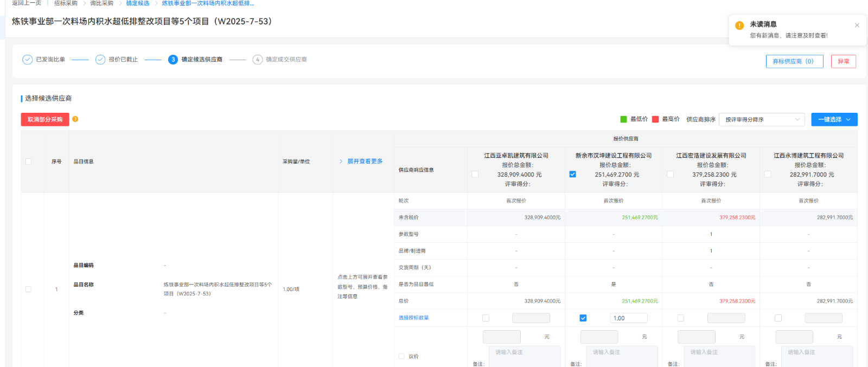
Task: Click the 炼铁事业部一次料场内积水超低排... breadcrumb
Action: (x=208, y=3)
